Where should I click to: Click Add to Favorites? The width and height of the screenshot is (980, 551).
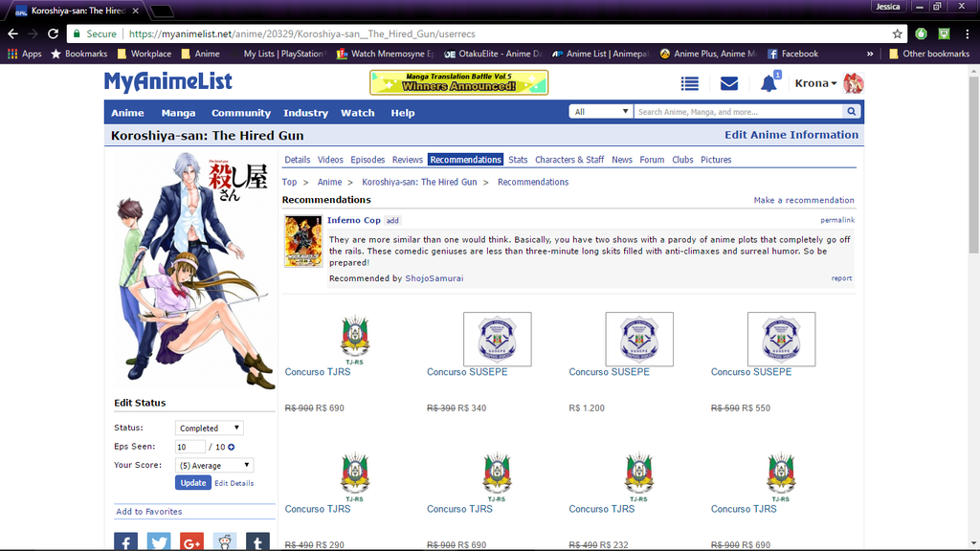tap(148, 512)
